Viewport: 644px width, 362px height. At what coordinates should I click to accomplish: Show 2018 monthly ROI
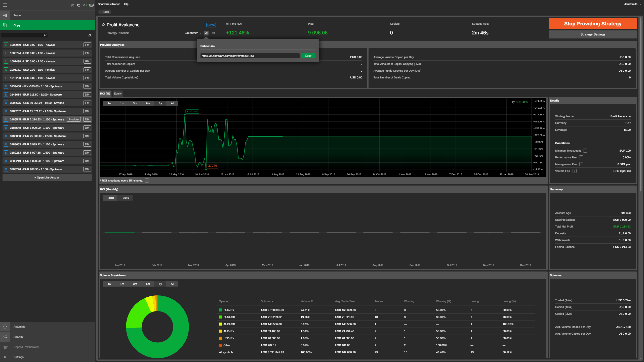(111, 198)
